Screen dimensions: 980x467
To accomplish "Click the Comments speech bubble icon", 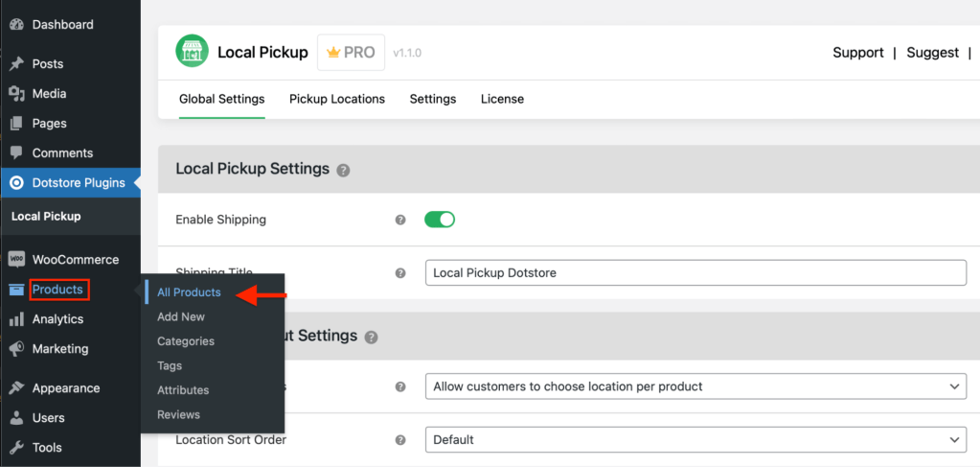I will 16,153.
